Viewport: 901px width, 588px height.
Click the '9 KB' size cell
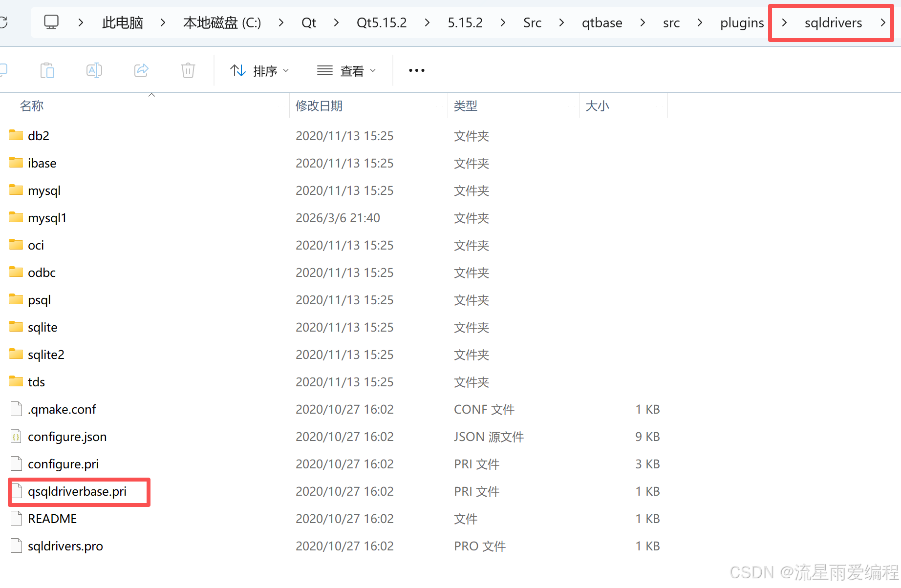pyautogui.click(x=647, y=437)
